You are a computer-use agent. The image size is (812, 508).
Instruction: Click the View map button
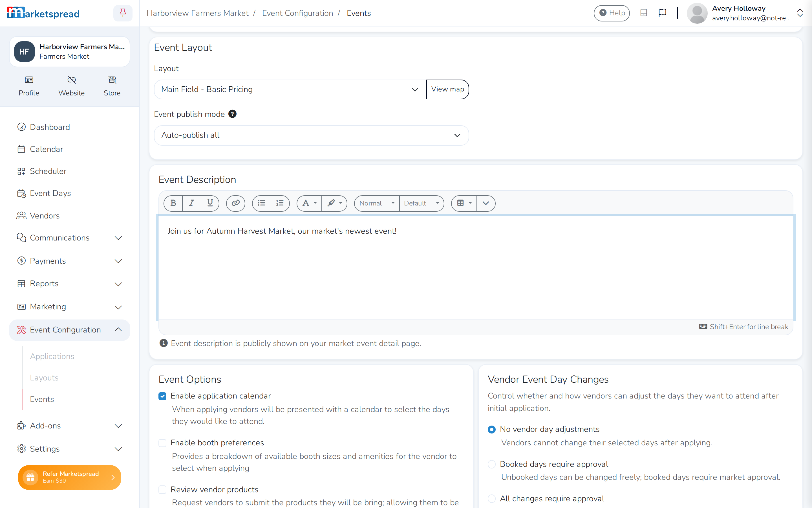tap(448, 89)
